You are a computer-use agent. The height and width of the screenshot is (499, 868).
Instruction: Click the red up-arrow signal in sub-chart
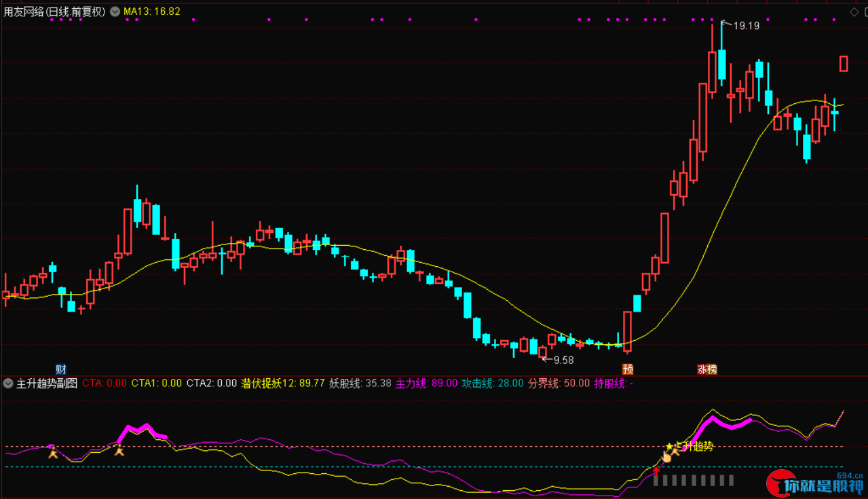[x=656, y=470]
